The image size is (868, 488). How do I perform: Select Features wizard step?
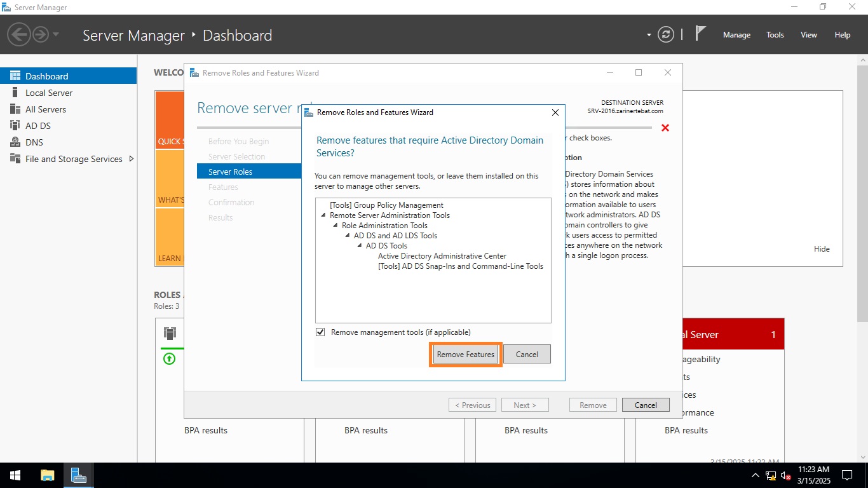point(223,187)
